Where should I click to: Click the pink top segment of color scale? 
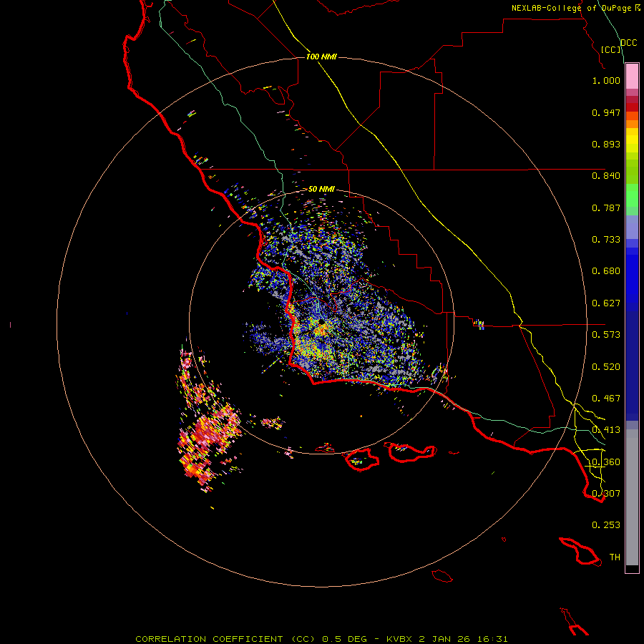tap(632, 77)
